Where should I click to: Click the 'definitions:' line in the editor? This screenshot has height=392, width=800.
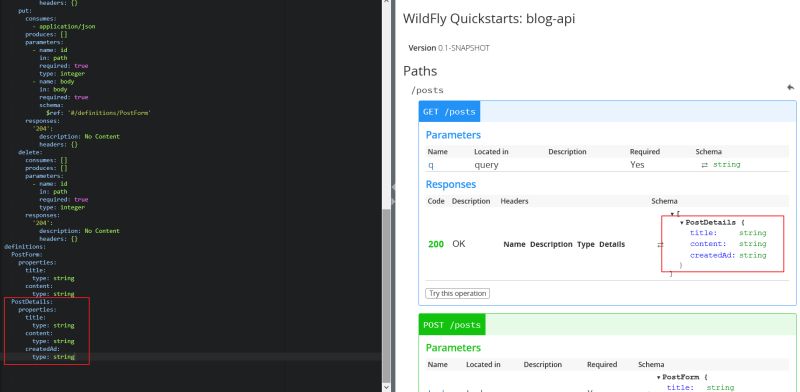pos(24,247)
